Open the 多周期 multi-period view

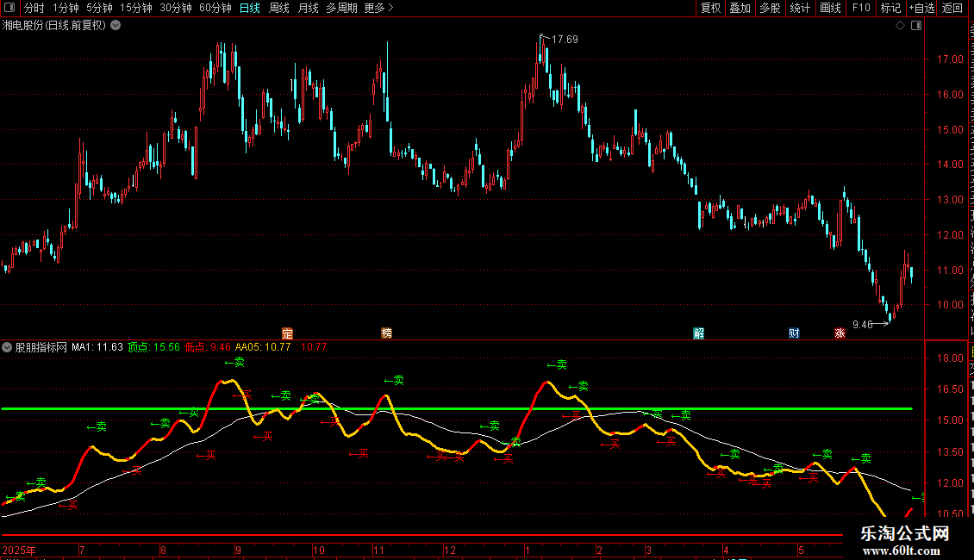[x=341, y=8]
